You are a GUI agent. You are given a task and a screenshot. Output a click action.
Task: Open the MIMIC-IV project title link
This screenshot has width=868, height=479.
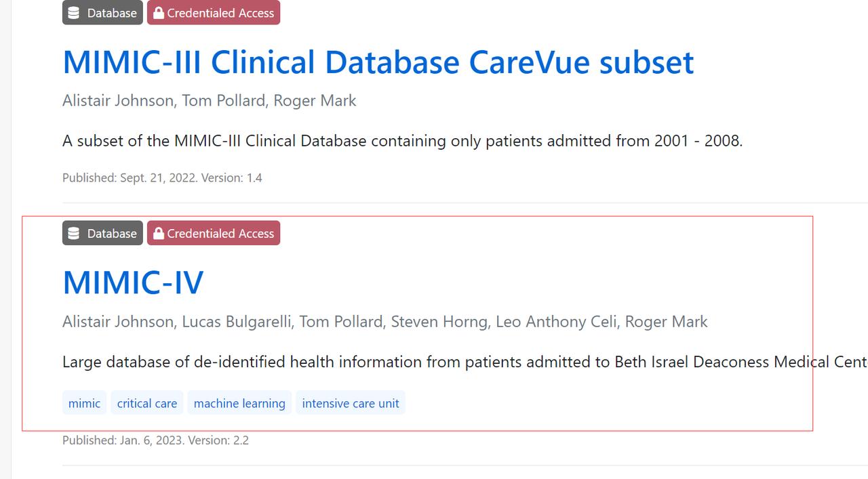tap(133, 283)
